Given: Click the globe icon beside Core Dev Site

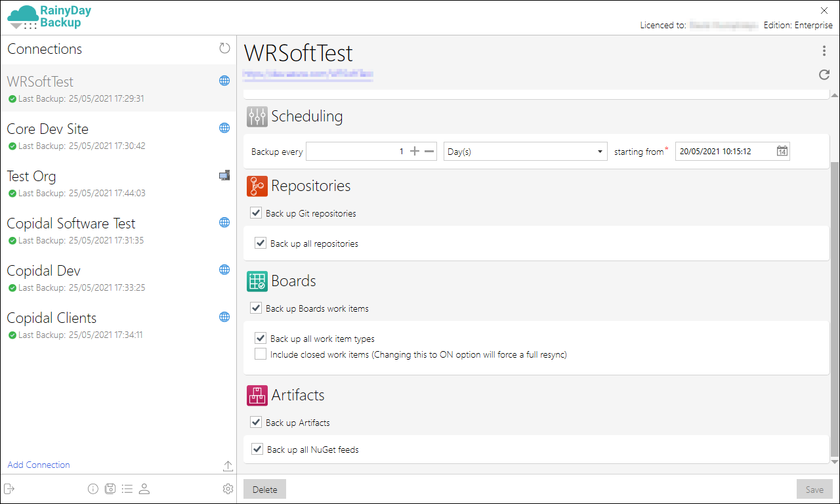Looking at the screenshot, I should [224, 128].
